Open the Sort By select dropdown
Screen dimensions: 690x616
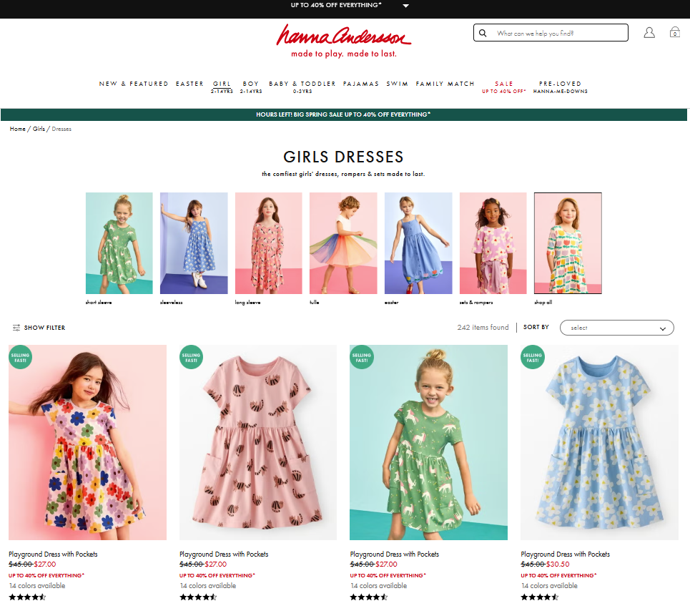pos(616,328)
